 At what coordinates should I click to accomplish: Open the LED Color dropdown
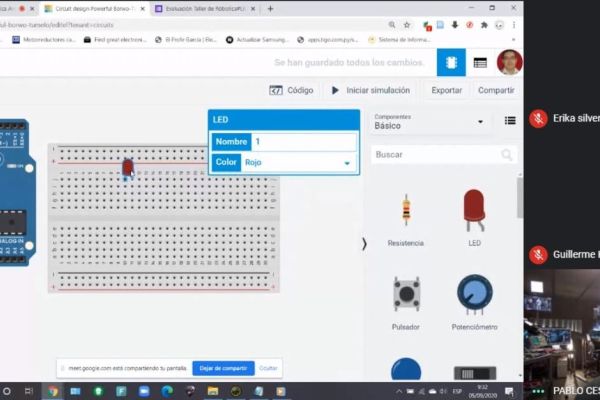tap(298, 163)
